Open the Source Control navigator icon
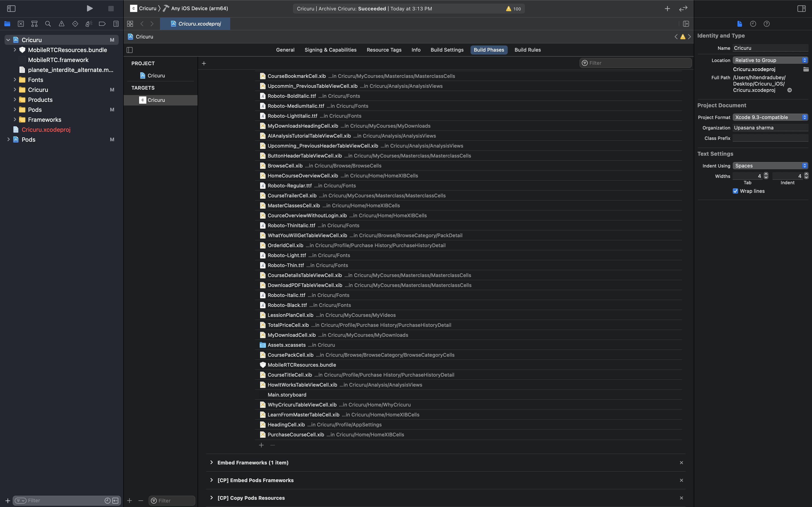812x507 pixels. (21, 24)
